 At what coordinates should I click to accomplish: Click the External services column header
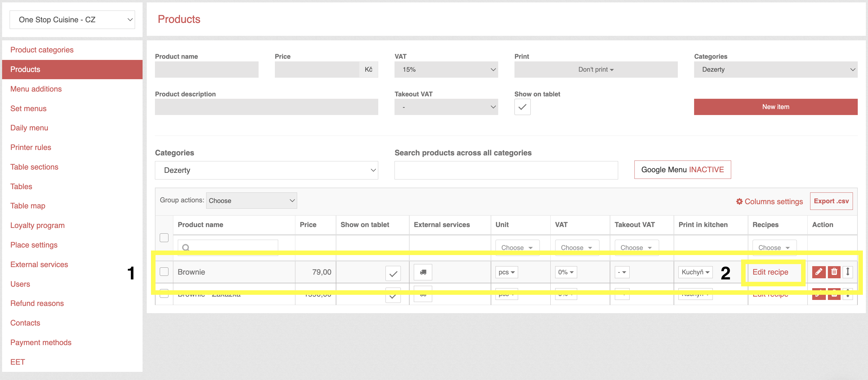click(x=442, y=225)
